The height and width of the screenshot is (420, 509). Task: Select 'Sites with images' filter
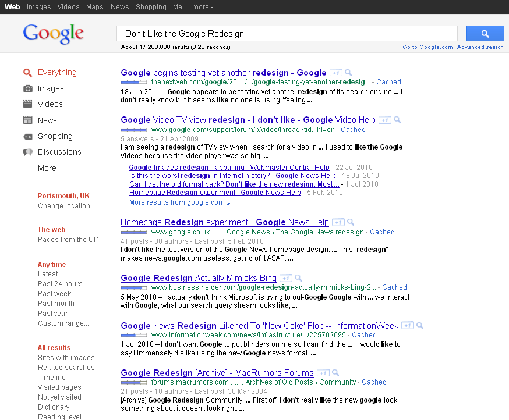click(66, 358)
